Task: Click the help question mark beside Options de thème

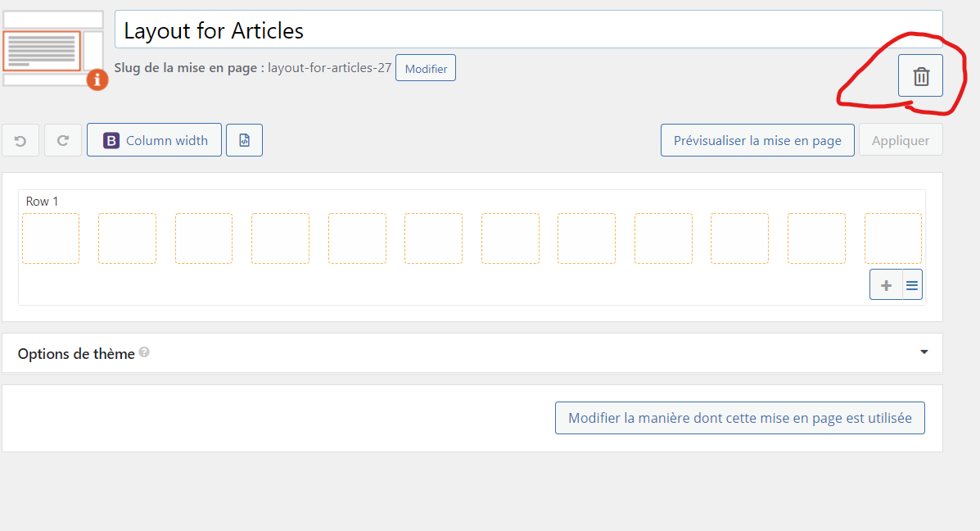Action: click(x=144, y=352)
